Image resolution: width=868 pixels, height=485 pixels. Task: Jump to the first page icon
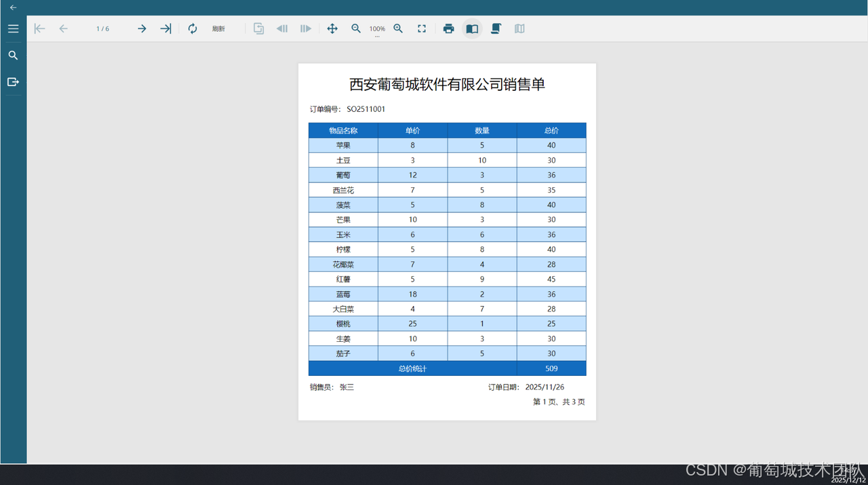click(39, 28)
